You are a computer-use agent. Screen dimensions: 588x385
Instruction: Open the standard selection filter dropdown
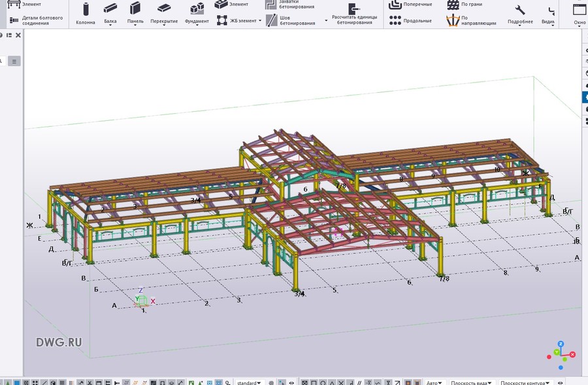click(x=248, y=382)
